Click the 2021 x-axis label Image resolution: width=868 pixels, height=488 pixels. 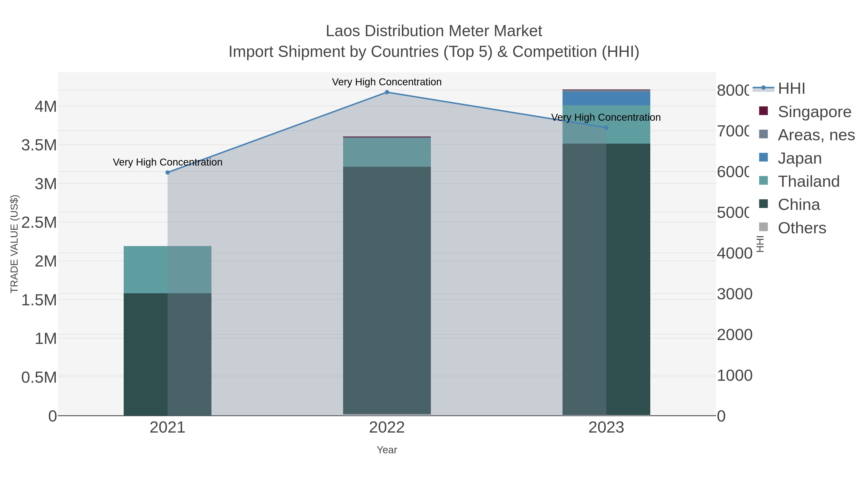click(x=168, y=428)
